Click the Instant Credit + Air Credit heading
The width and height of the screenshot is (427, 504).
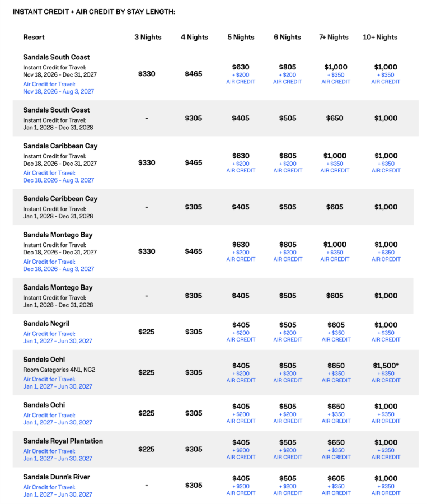(x=94, y=12)
